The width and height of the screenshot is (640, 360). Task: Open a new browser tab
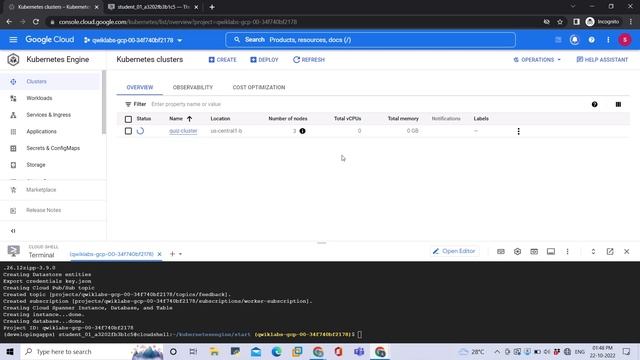(x=212, y=7)
